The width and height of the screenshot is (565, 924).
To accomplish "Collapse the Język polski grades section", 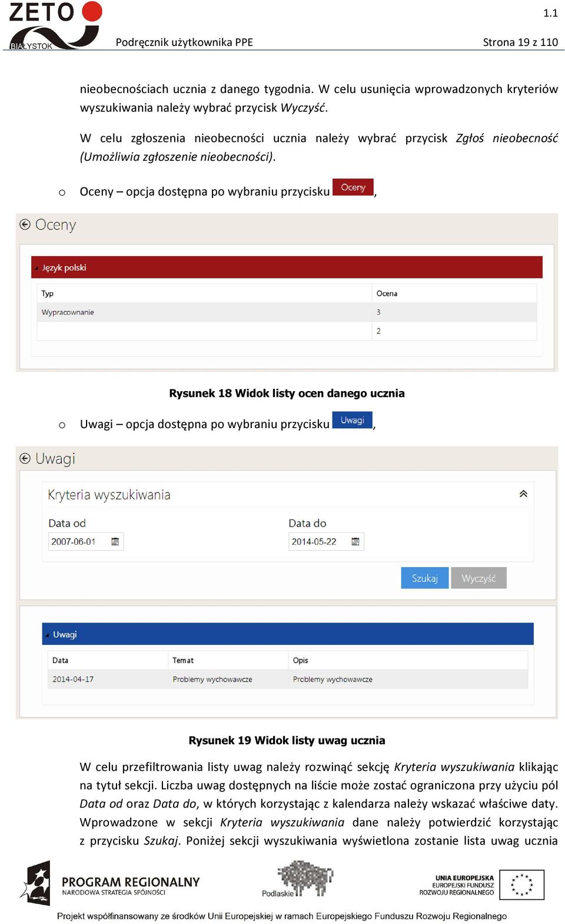I will pos(36,268).
